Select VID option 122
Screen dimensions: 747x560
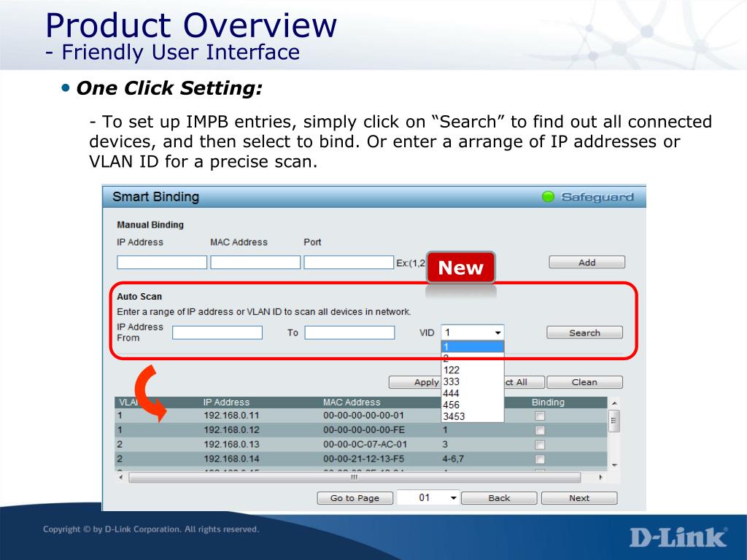(473, 370)
